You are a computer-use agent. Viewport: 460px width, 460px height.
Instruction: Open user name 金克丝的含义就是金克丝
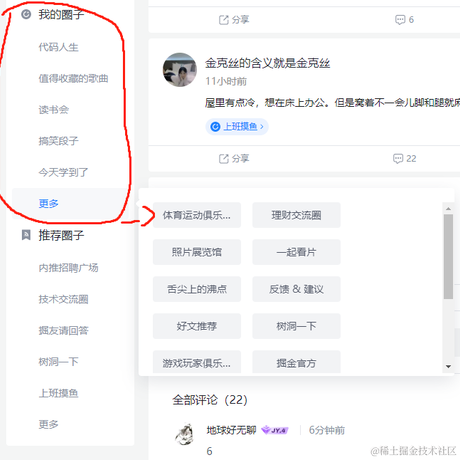267,63
